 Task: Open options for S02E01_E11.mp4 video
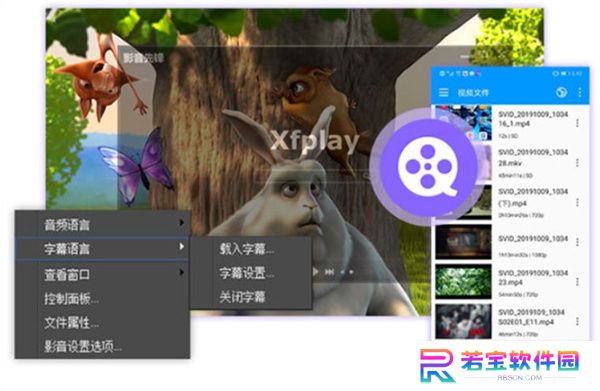pos(577,321)
